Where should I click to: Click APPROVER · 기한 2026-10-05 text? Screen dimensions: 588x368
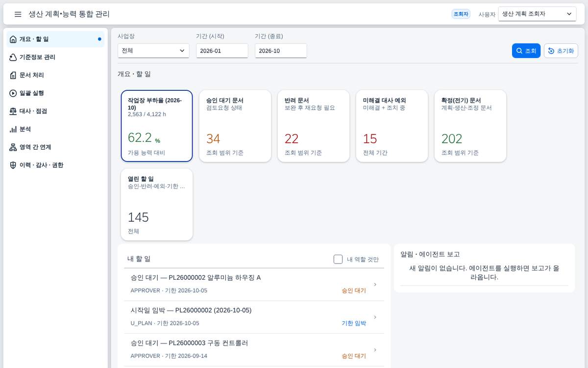click(169, 290)
